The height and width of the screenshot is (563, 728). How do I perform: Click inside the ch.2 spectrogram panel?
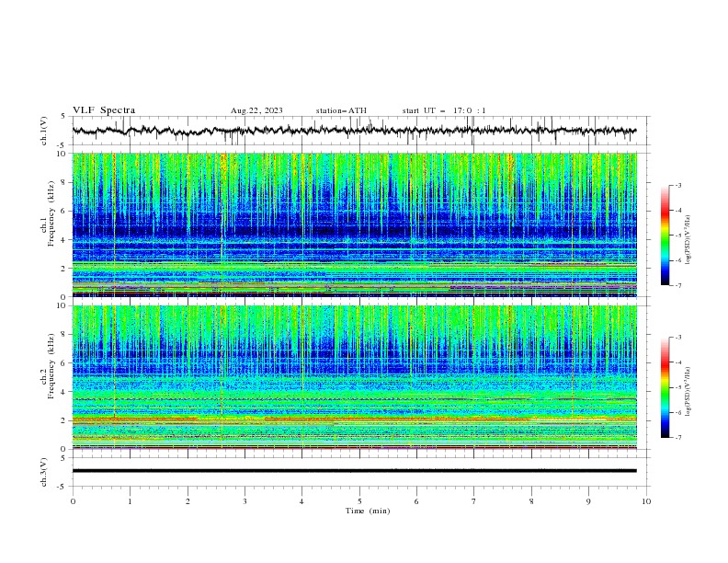pos(354,377)
